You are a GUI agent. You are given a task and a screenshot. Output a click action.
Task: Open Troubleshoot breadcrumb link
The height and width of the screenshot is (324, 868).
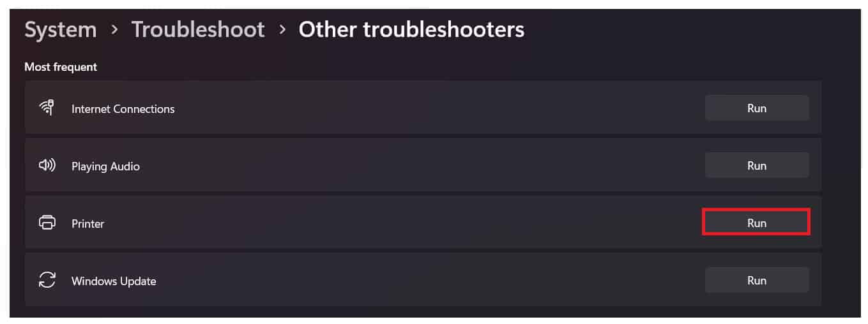click(198, 30)
